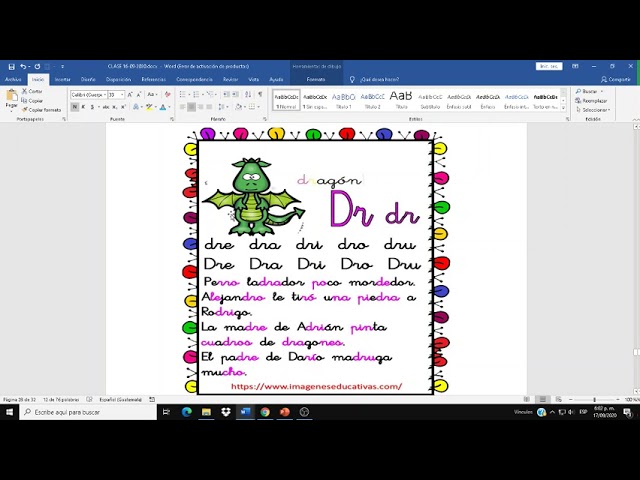This screenshot has height=480, width=640.
Task: Switch to the print layout view
Action: click(x=542, y=400)
